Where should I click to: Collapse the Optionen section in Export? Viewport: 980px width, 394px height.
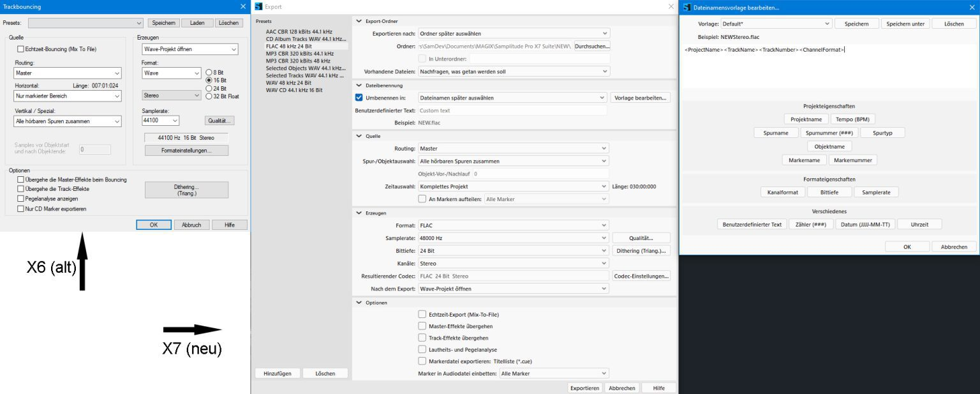359,302
